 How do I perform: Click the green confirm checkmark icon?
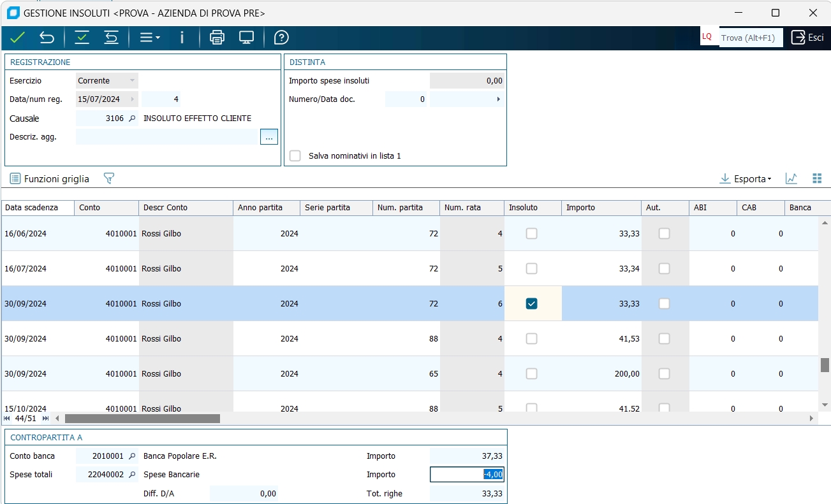click(x=17, y=38)
